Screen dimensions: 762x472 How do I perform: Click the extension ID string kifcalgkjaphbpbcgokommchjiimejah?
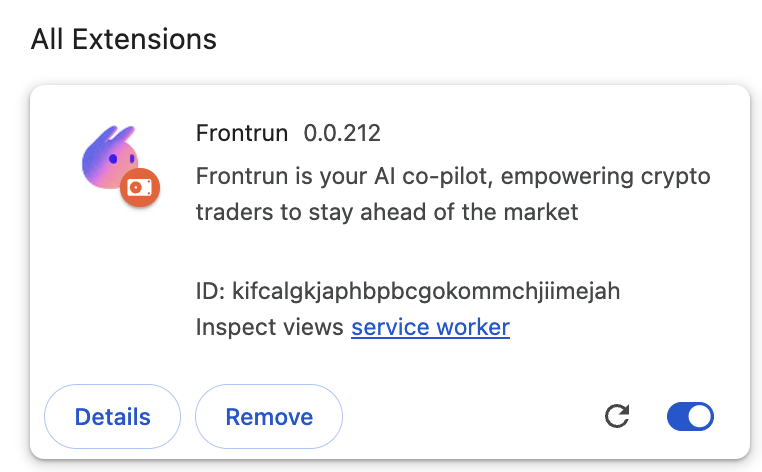(426, 291)
